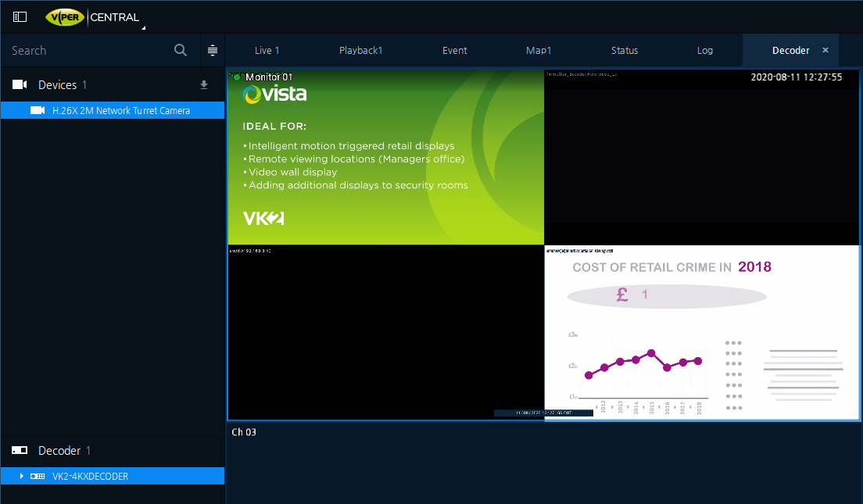The image size is (863, 504).
Task: Select the bottom-left black video tile
Action: tap(386, 332)
